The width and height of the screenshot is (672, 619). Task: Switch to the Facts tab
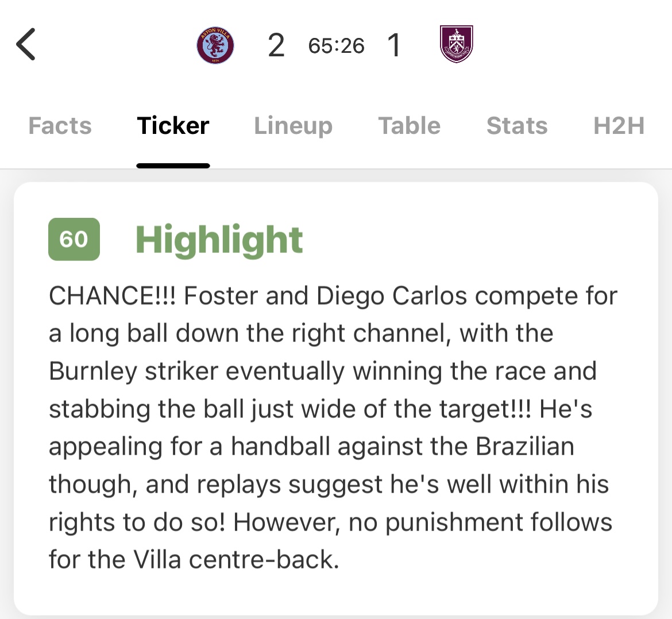[x=60, y=126]
